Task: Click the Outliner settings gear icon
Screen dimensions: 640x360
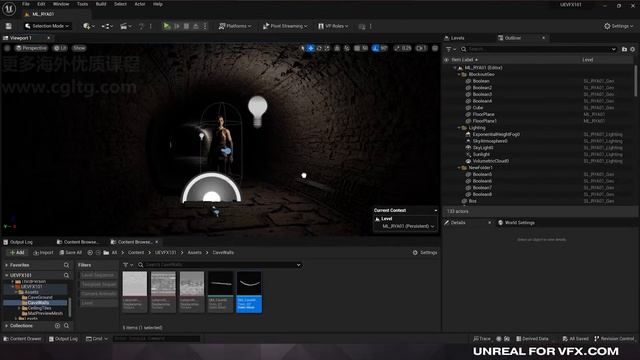Action: [633, 49]
